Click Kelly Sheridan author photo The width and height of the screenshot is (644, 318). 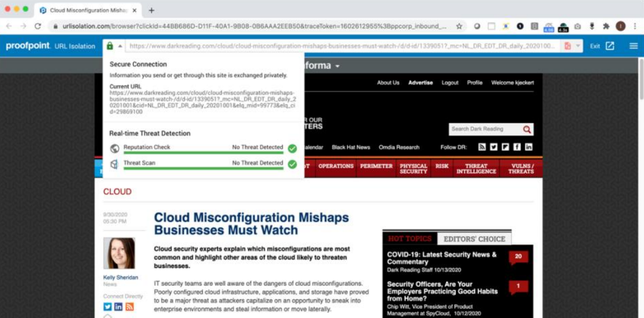pos(119,253)
